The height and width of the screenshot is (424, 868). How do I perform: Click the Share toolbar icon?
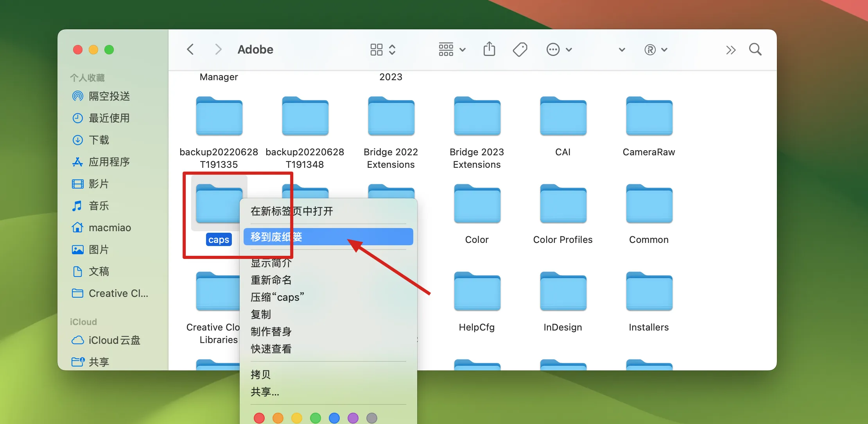[x=489, y=49]
